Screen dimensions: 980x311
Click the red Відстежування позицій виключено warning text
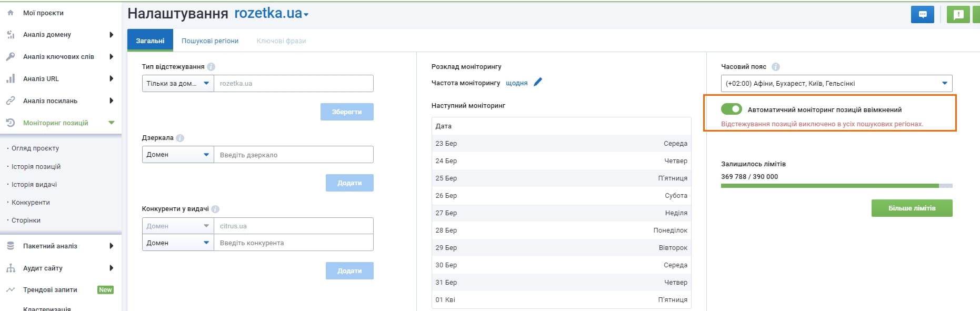pyautogui.click(x=822, y=124)
